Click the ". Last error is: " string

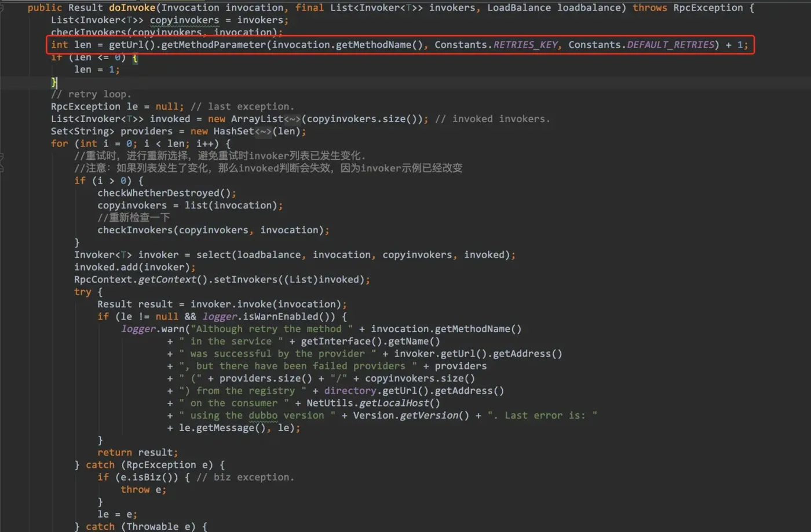542,416
